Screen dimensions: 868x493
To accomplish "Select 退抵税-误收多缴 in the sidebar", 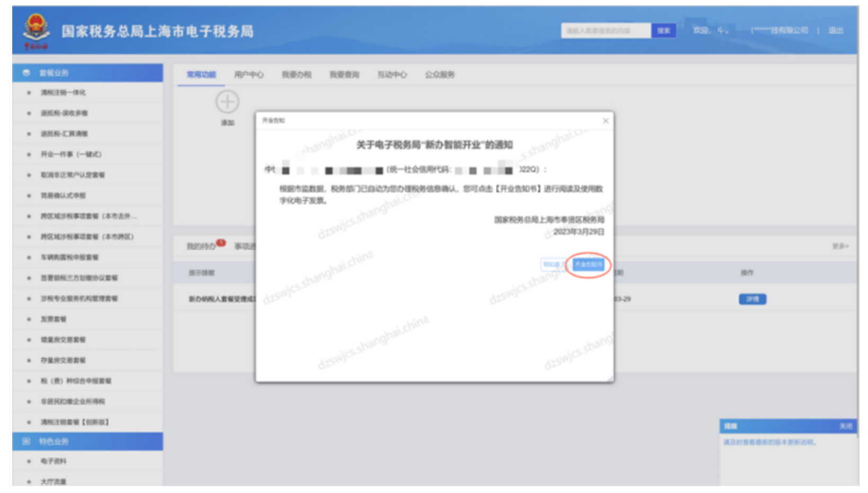I will pyautogui.click(x=65, y=113).
